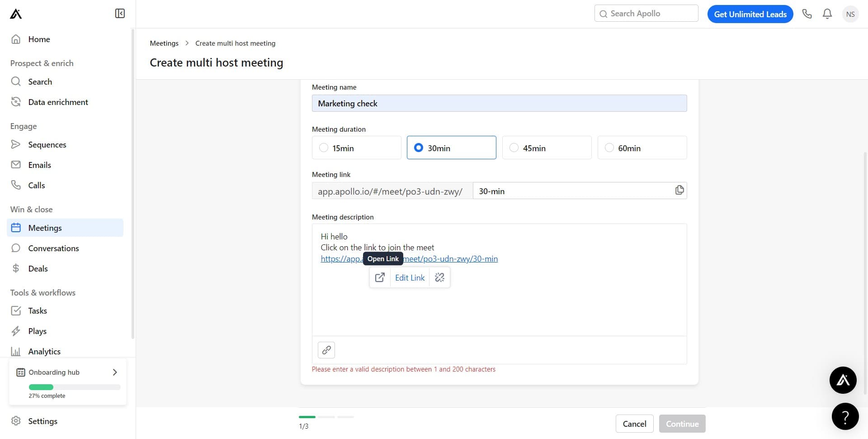Viewport: 868px width, 439px height.
Task: Open the phone dialer icon
Action: pyautogui.click(x=807, y=14)
